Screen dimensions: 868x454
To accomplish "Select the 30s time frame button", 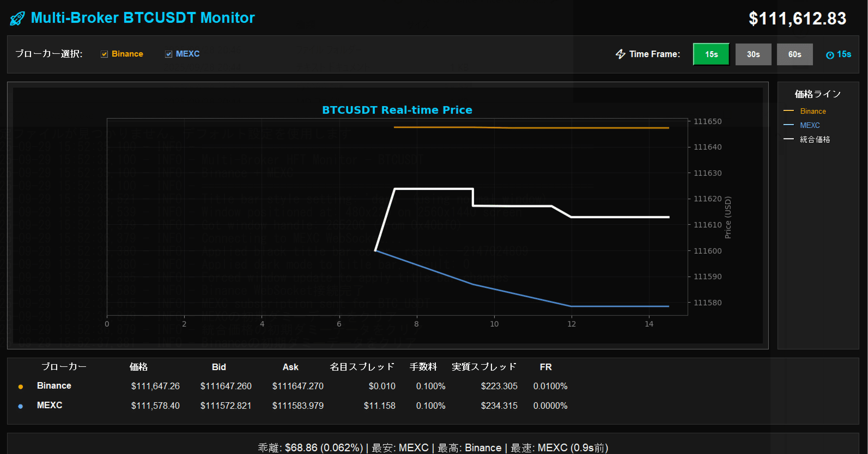I will (x=753, y=54).
